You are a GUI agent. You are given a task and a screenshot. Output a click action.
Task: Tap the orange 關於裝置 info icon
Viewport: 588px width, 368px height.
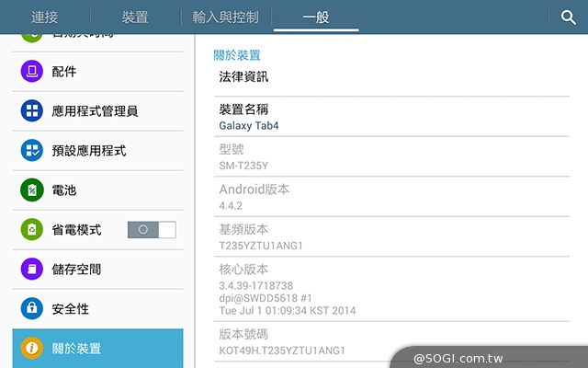click(32, 348)
